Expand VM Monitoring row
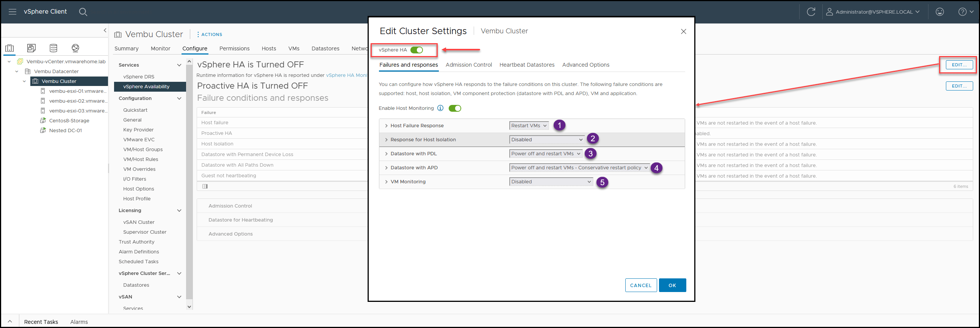The image size is (980, 328). click(386, 182)
